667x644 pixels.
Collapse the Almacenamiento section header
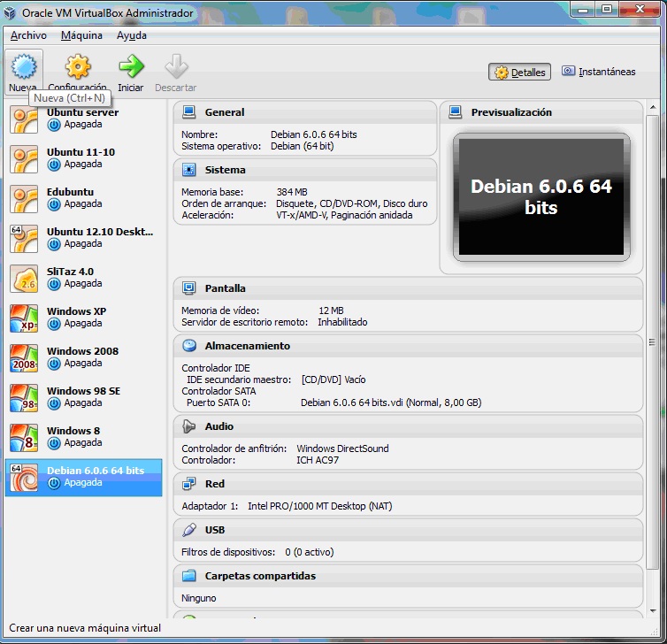pos(247,346)
